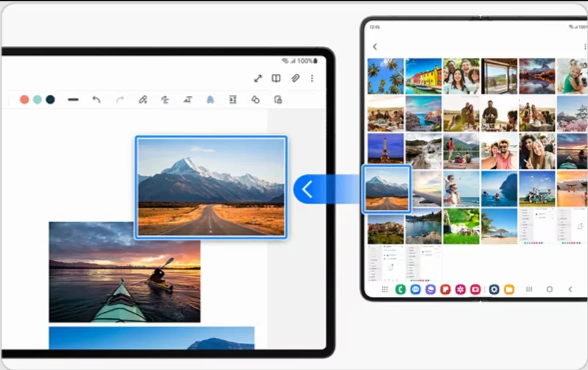Viewport: 588px width, 370px height.
Task: Open the yellow My Files folder icon
Action: pyautogui.click(x=509, y=289)
